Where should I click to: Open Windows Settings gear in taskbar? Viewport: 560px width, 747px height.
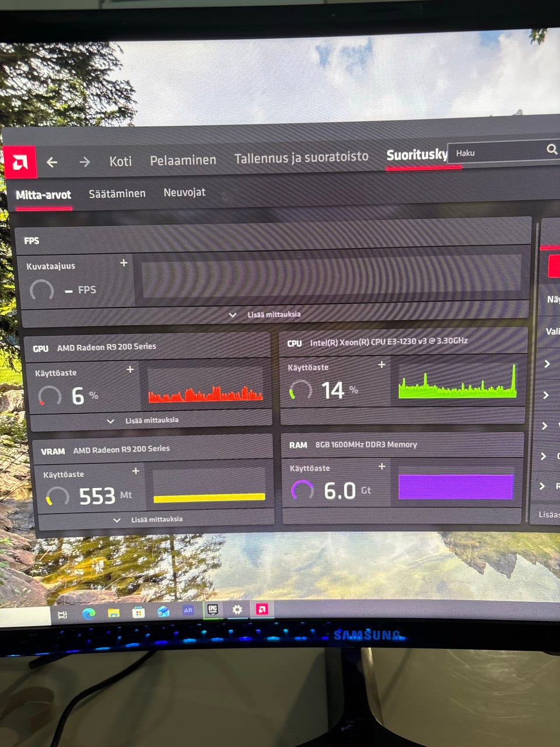coord(237,610)
